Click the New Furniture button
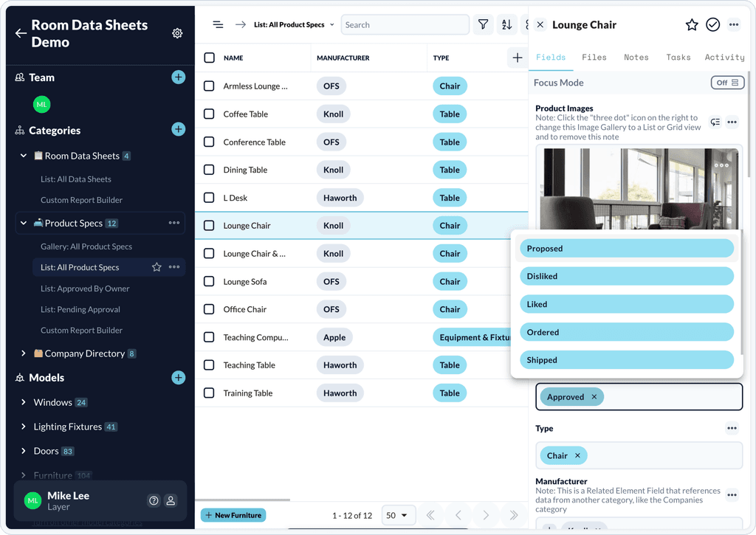 233,515
